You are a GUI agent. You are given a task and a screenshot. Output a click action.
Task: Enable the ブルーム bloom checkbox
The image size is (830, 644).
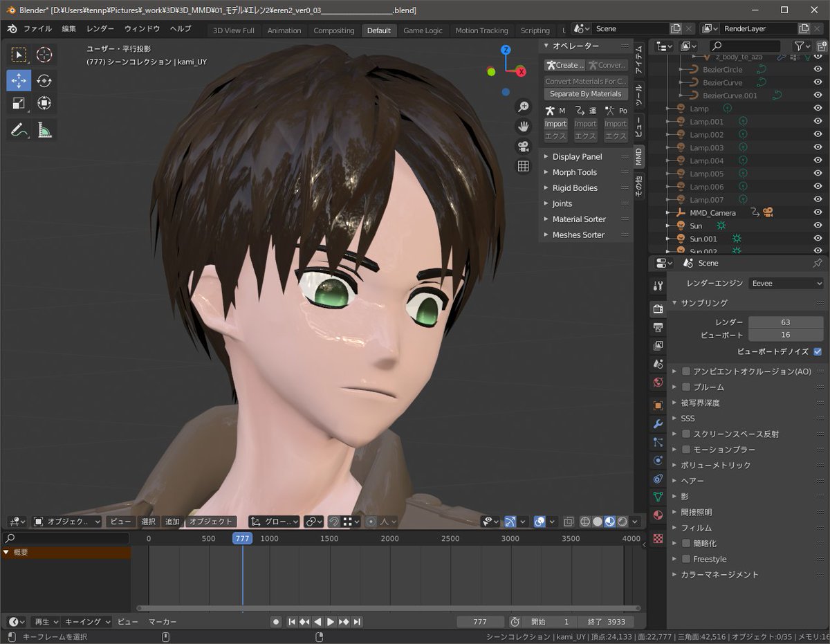[686, 387]
